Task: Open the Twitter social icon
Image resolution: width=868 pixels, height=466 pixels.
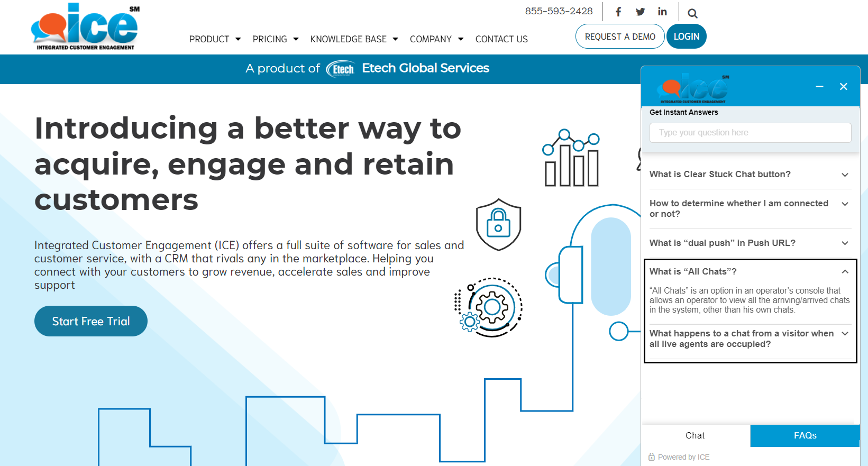Action: pos(640,12)
